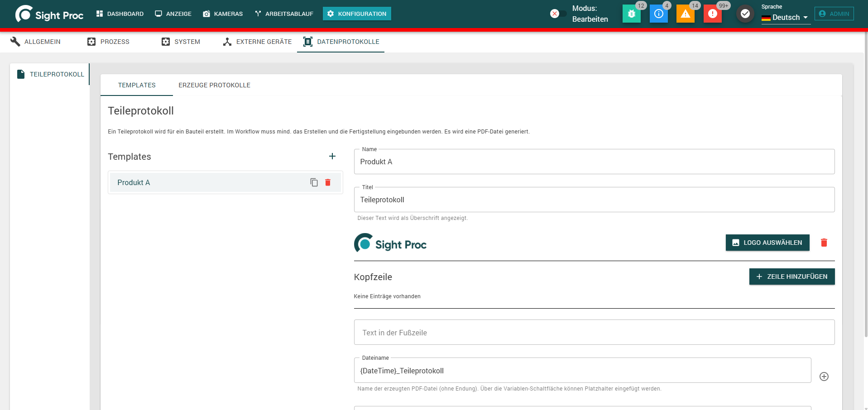
Task: Remove the selected logo with trash icon
Action: pos(824,243)
